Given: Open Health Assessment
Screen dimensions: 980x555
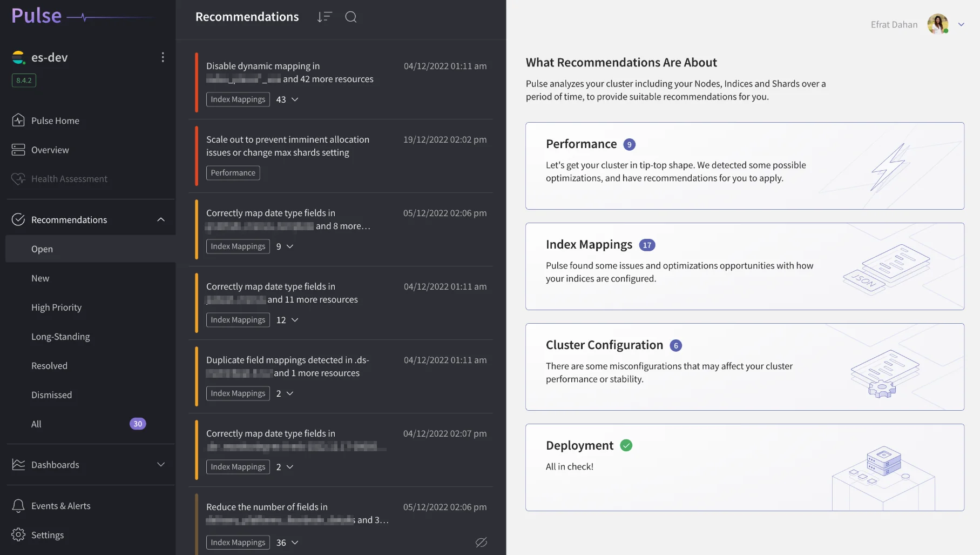Looking at the screenshot, I should [69, 178].
